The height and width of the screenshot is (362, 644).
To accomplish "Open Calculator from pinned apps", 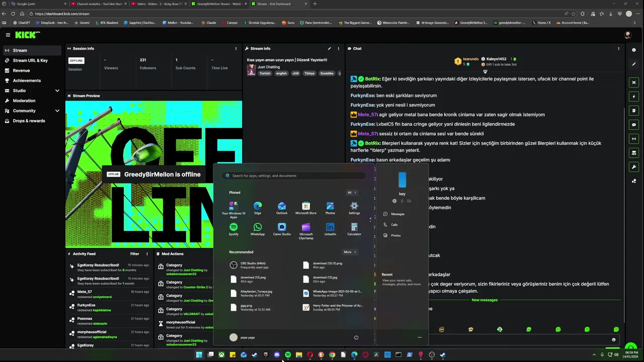I will coord(354,229).
